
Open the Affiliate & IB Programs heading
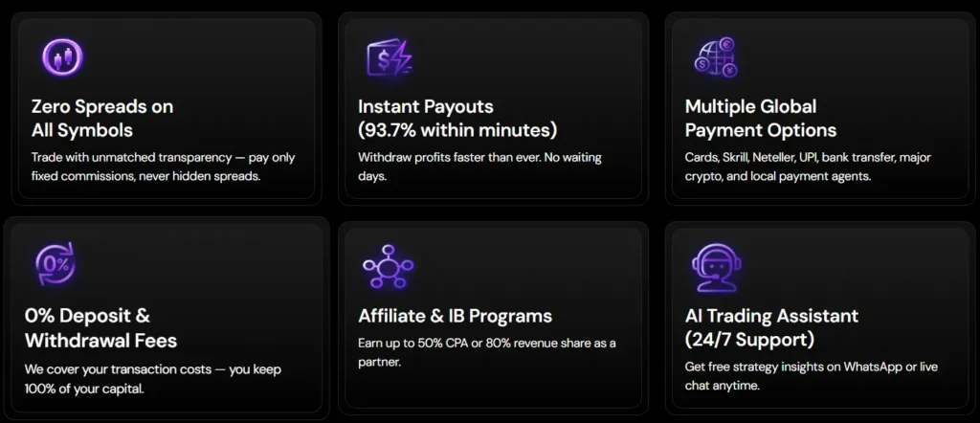click(455, 316)
